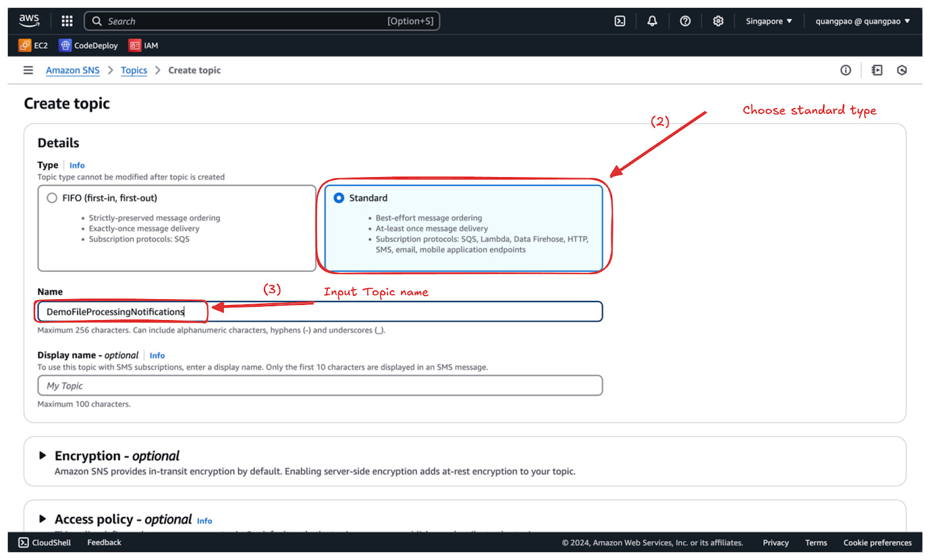Open the AWS services grid menu
The height and width of the screenshot is (560, 930).
coord(67,21)
